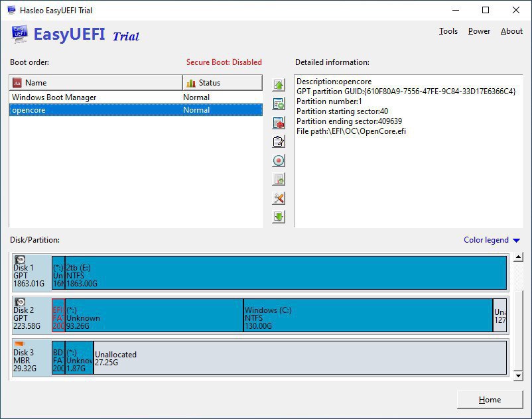This screenshot has height=419, width=532.
Task: Select the 16M unknown partition on Disk 1
Action: (58, 272)
